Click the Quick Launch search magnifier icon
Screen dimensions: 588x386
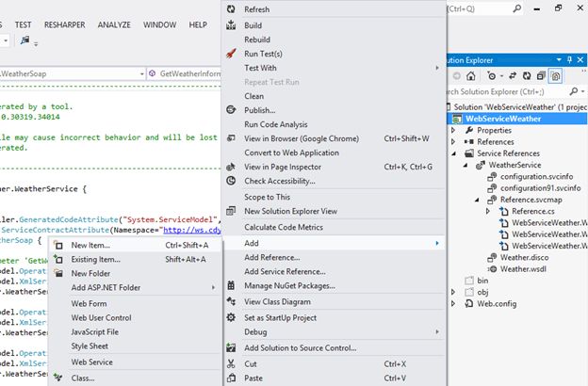pyautogui.click(x=516, y=8)
